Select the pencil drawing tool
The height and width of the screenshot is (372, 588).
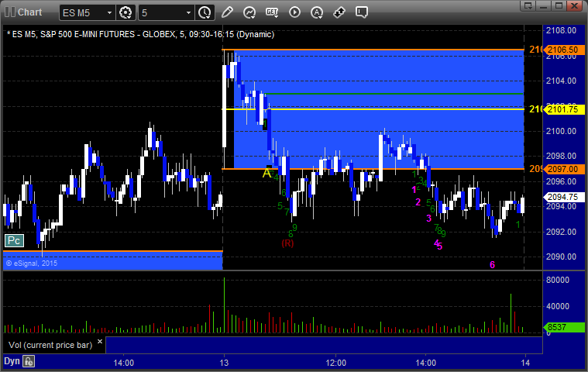pyautogui.click(x=227, y=12)
